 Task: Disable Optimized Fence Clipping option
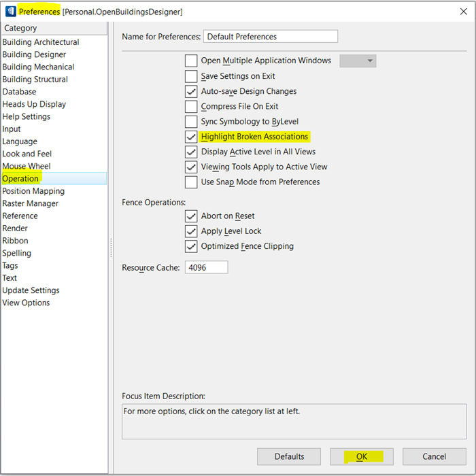(191, 246)
